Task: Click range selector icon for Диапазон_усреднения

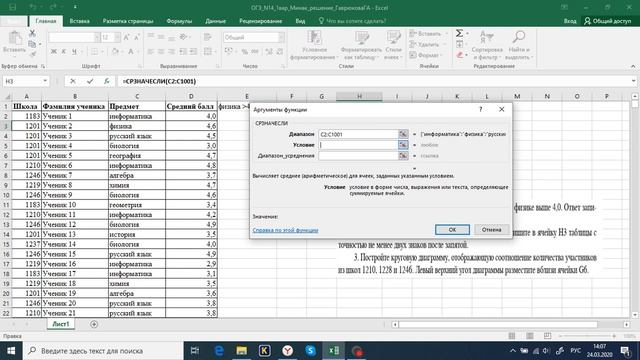Action: (x=403, y=156)
